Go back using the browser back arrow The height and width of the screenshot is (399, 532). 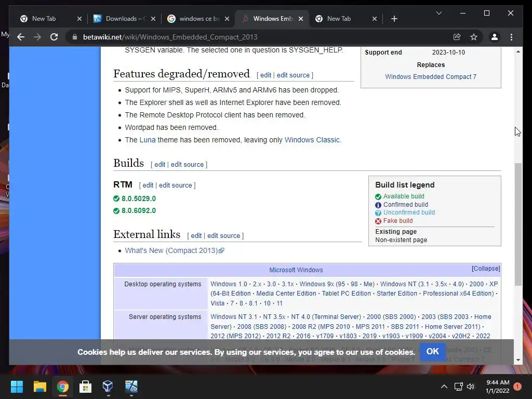click(21, 37)
